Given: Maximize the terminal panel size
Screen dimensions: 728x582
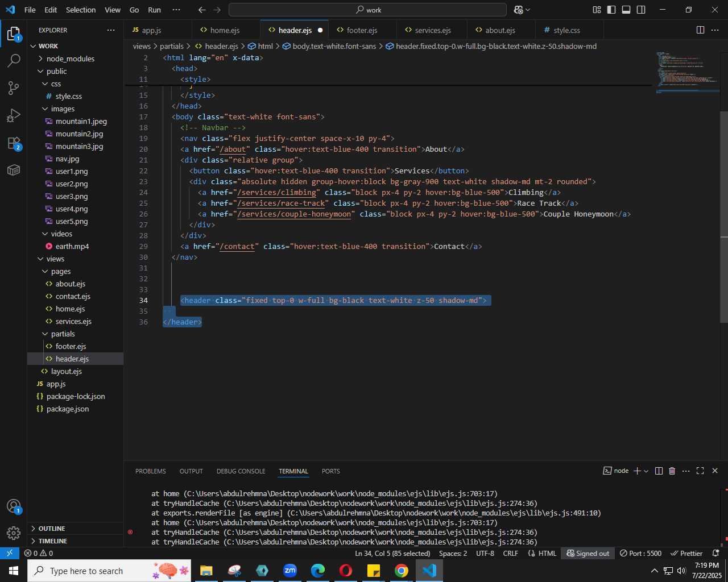Looking at the screenshot, I should (700, 471).
